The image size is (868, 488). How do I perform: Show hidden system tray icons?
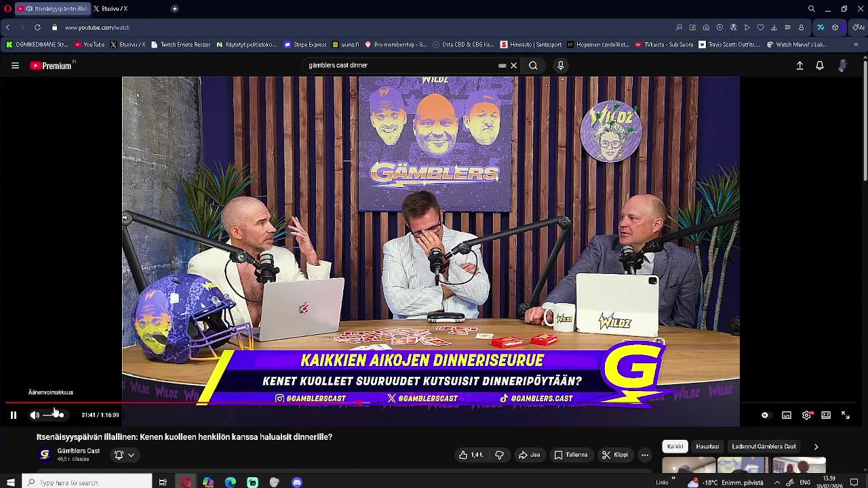click(777, 483)
